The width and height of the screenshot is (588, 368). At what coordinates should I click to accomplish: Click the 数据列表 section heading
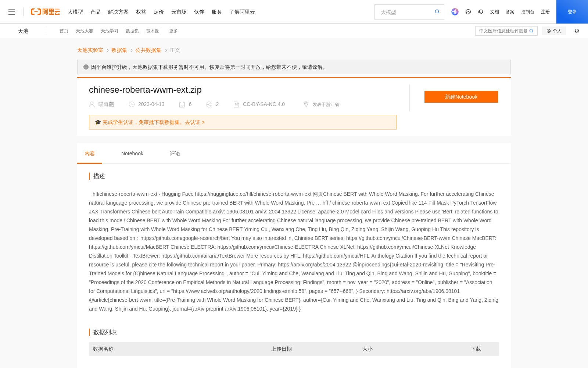pos(105,332)
